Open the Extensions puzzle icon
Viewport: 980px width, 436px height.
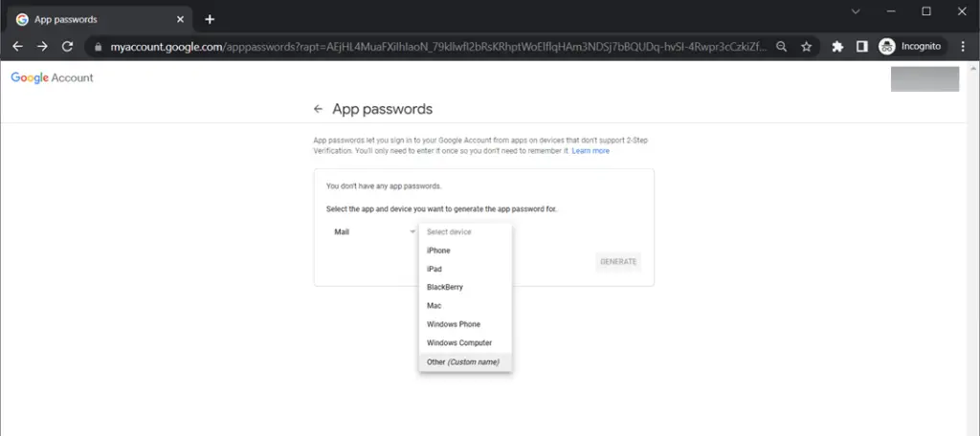coord(837,47)
